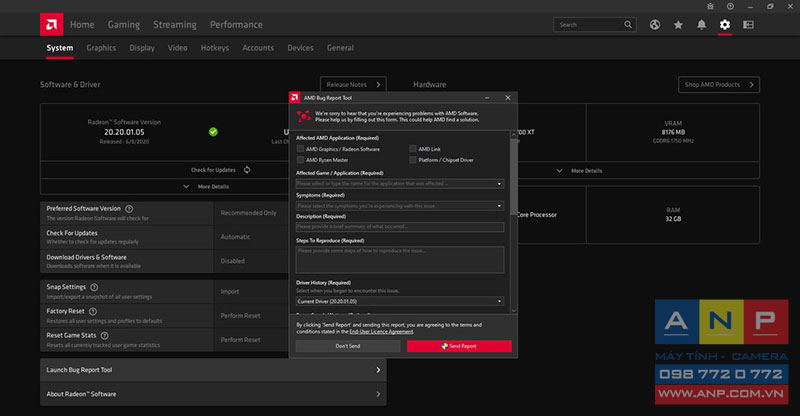Select the System settings tab
The height and width of the screenshot is (416, 800).
[60, 48]
